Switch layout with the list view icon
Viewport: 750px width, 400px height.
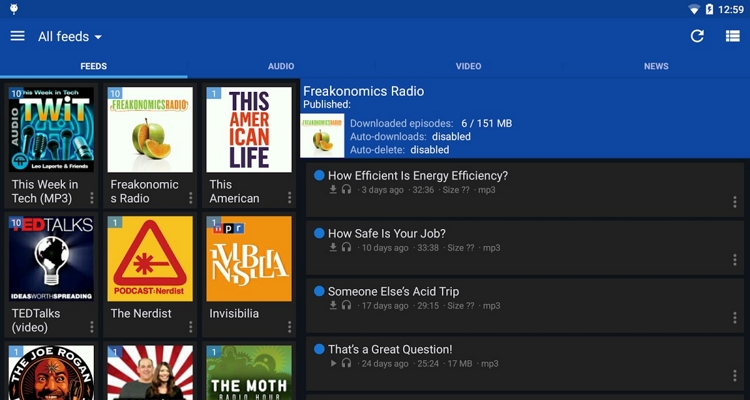(732, 36)
